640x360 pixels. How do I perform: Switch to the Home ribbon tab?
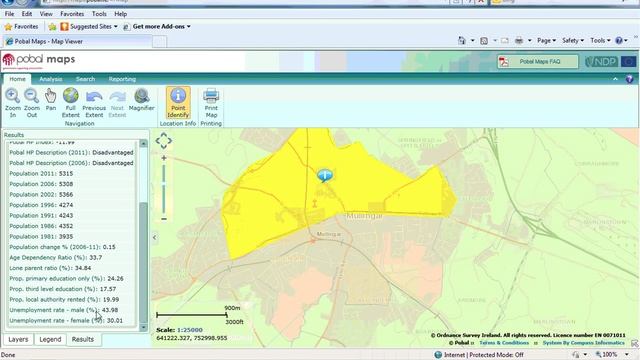[x=17, y=79]
